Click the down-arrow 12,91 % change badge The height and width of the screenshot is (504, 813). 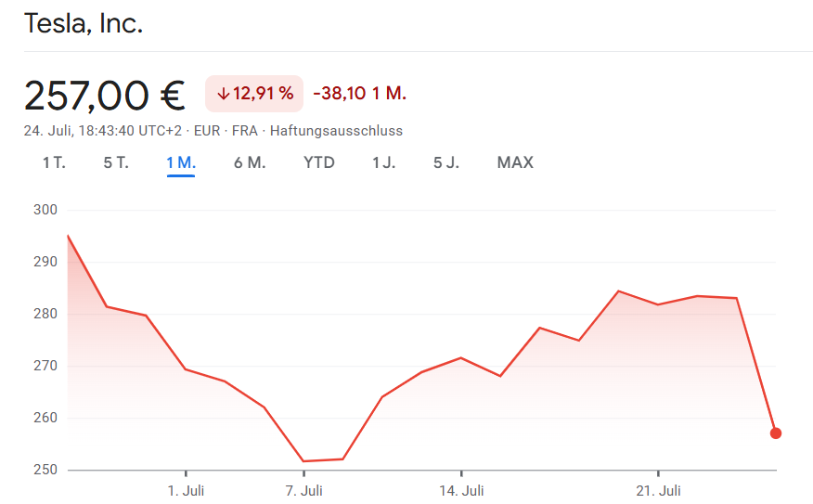[254, 94]
